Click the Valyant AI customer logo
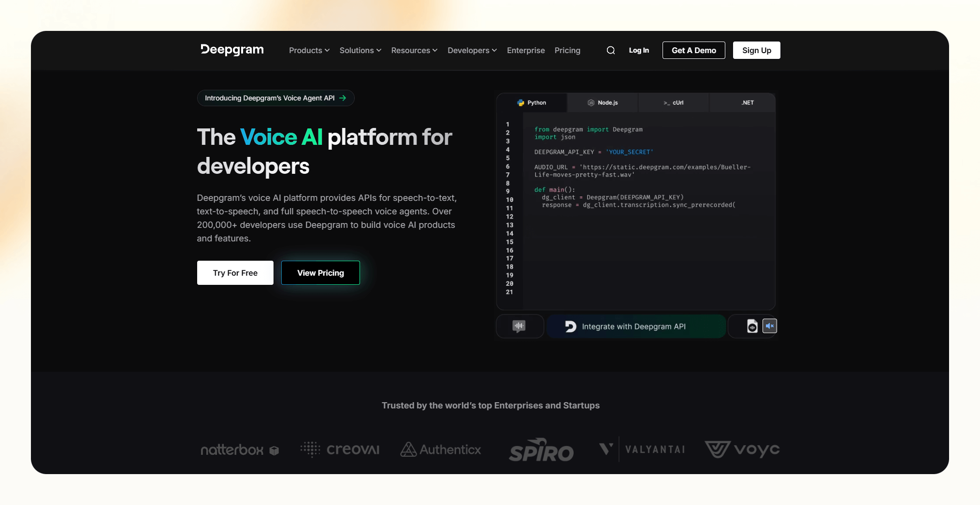Screen dimensions: 980x505 click(x=642, y=449)
